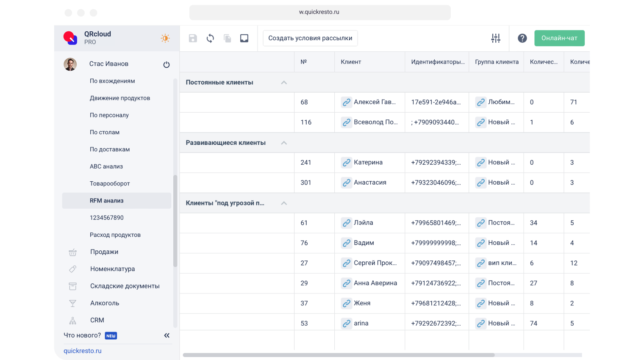This screenshot has width=644, height=360.
Task: Open Что нового? item
Action: [x=82, y=335]
